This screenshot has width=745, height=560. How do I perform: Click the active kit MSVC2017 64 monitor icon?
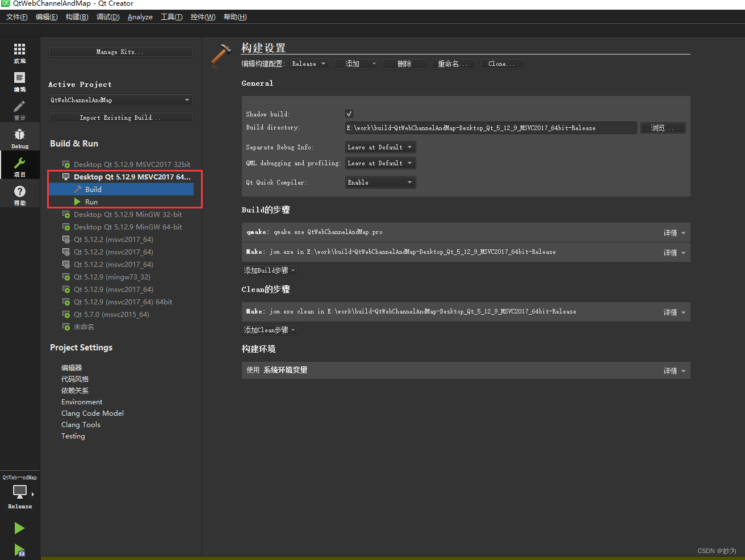[x=66, y=177]
